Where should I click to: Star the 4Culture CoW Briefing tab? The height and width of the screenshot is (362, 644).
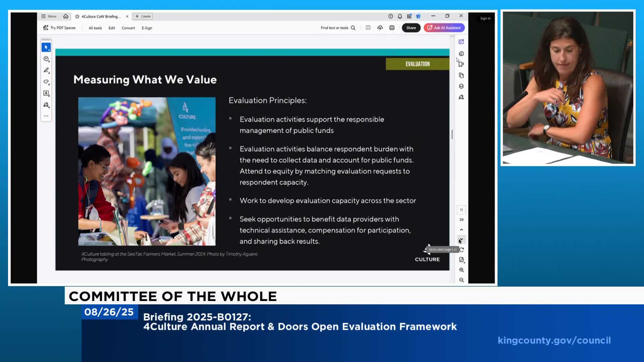pos(77,16)
